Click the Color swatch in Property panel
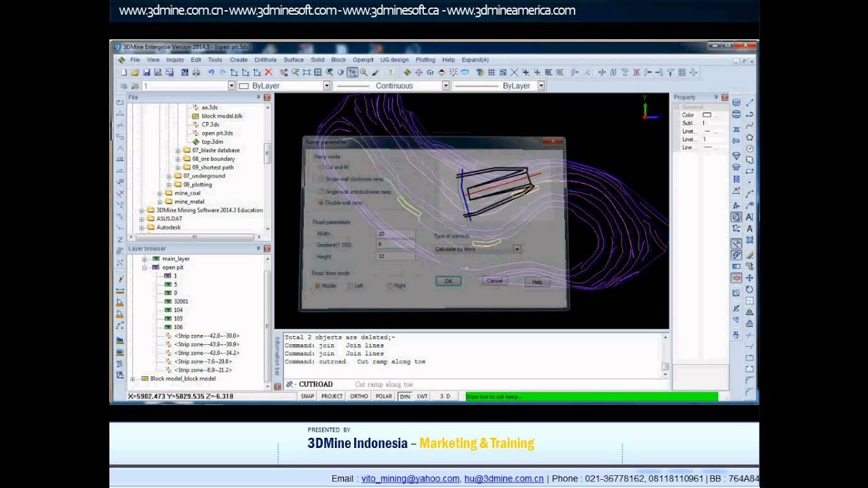This screenshot has height=488, width=868. [707, 115]
